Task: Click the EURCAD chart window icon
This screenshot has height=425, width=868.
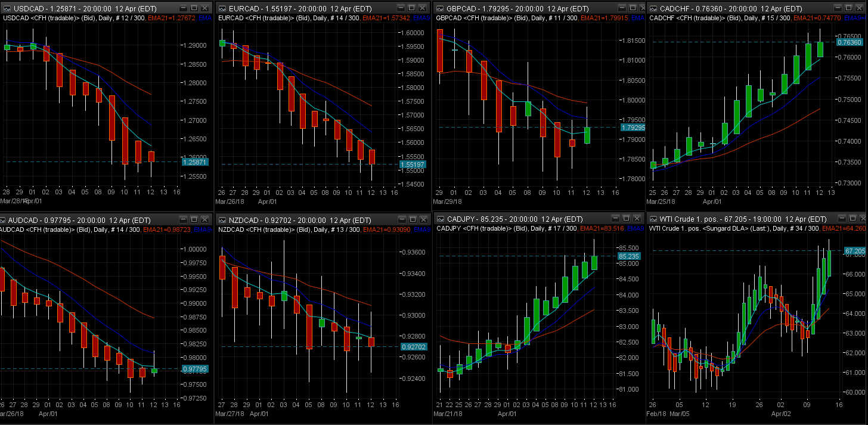Action: (x=222, y=8)
